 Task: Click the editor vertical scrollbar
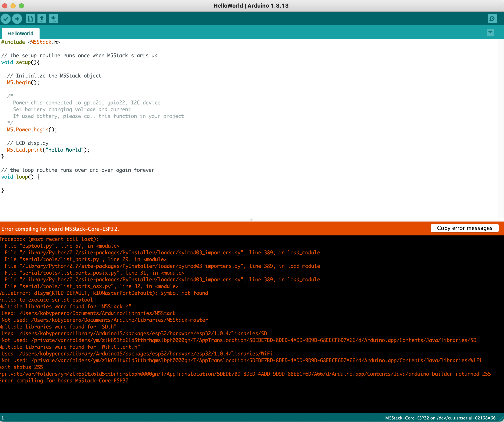pos(501,128)
